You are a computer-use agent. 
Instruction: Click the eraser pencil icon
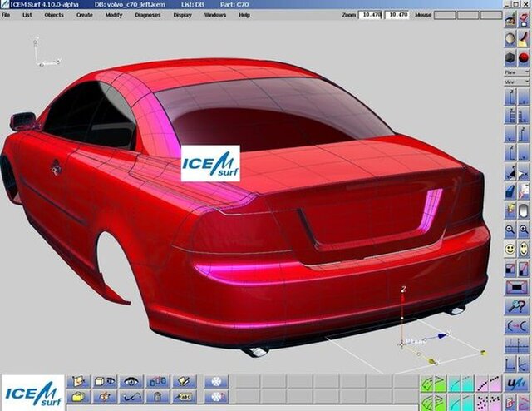coord(185,382)
